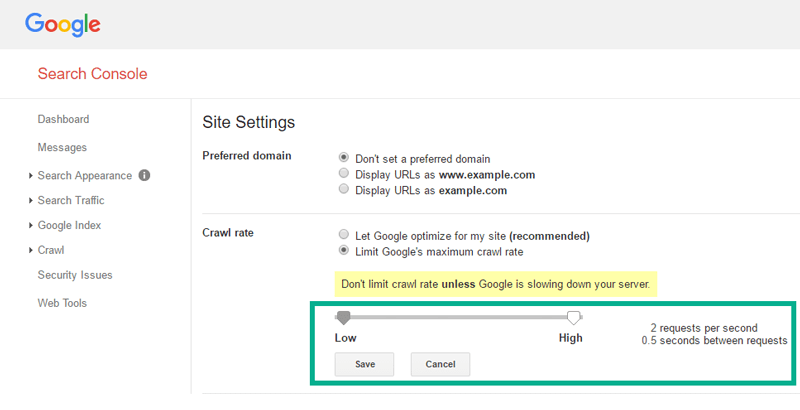Click the Low label under slider
The image size is (800, 410).
(345, 338)
